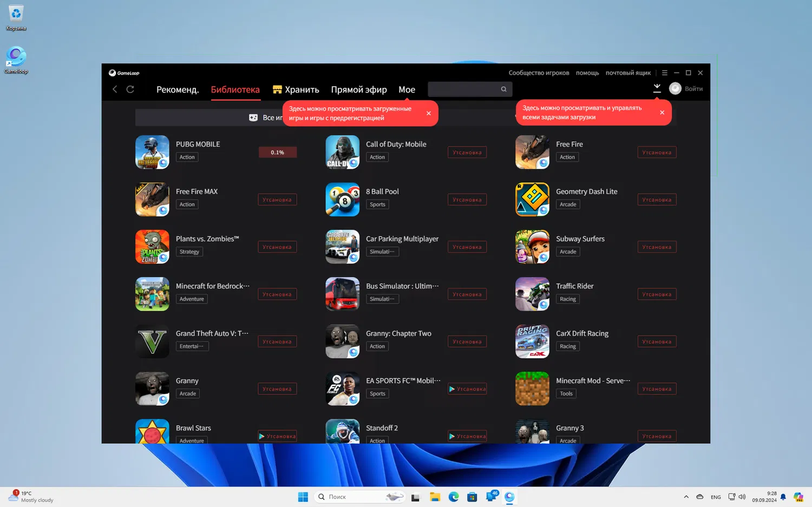The width and height of the screenshot is (812, 507).
Task: Click the Windows taskbar search box
Action: [359, 497]
